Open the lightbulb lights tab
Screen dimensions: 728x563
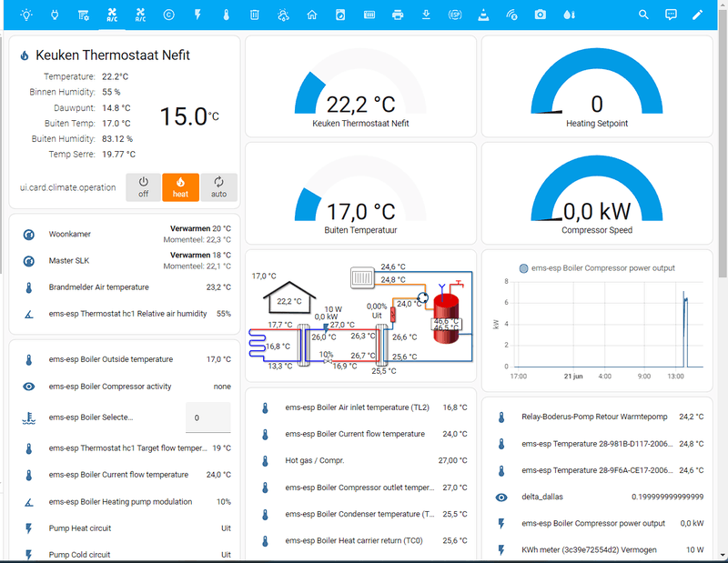pyautogui.click(x=26, y=15)
